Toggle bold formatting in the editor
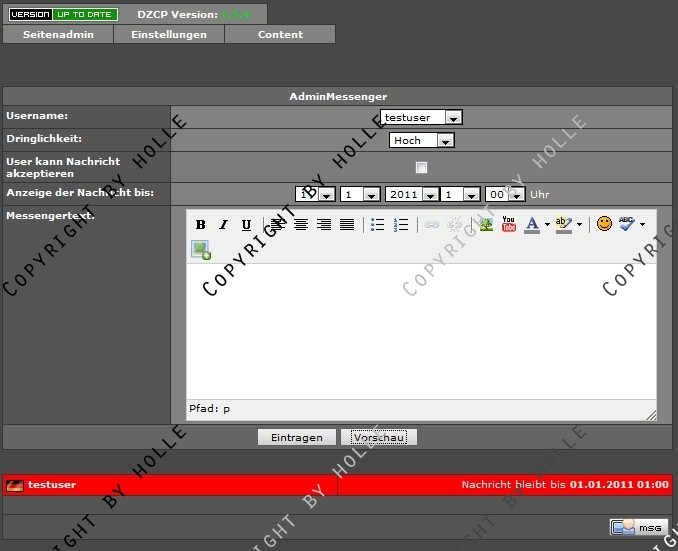The image size is (678, 551). 200,225
